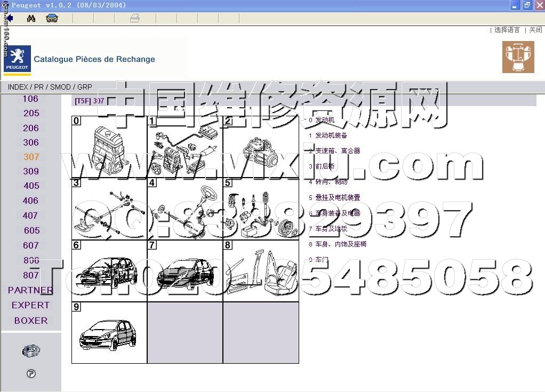Open search with the binoculars icon
The width and height of the screenshot is (545, 392).
point(31,18)
